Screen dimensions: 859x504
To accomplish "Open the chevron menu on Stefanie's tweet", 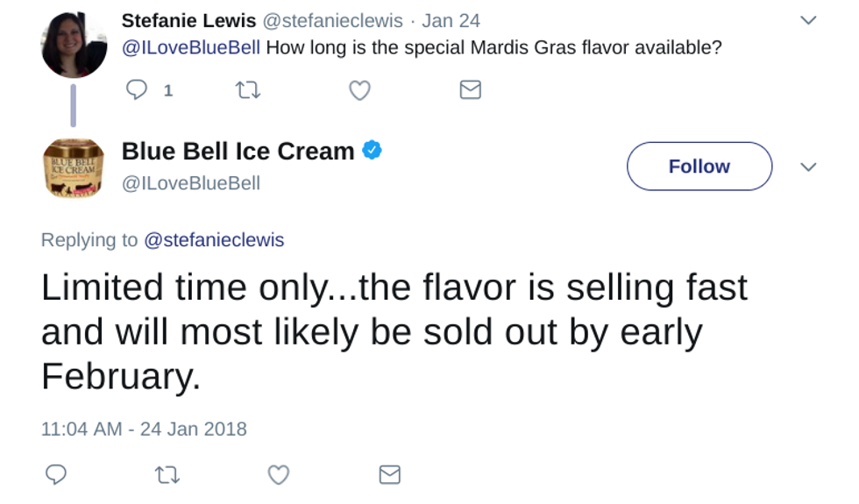I will click(808, 20).
